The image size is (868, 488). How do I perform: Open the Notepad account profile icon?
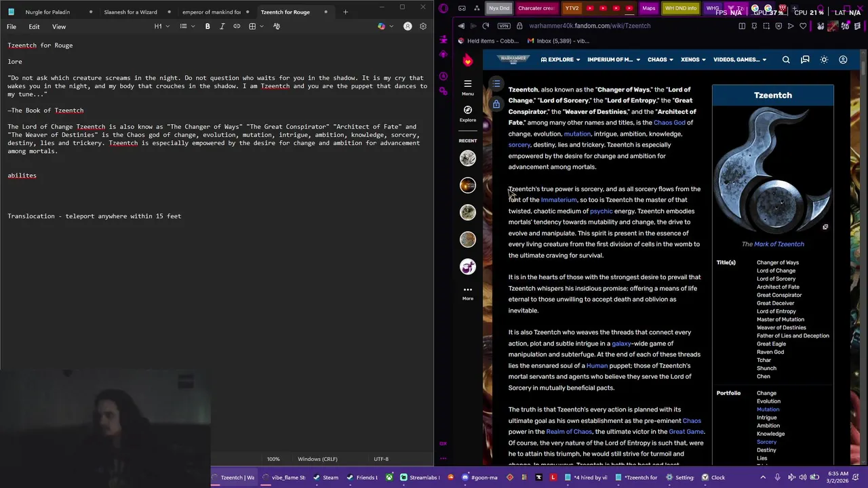point(408,26)
